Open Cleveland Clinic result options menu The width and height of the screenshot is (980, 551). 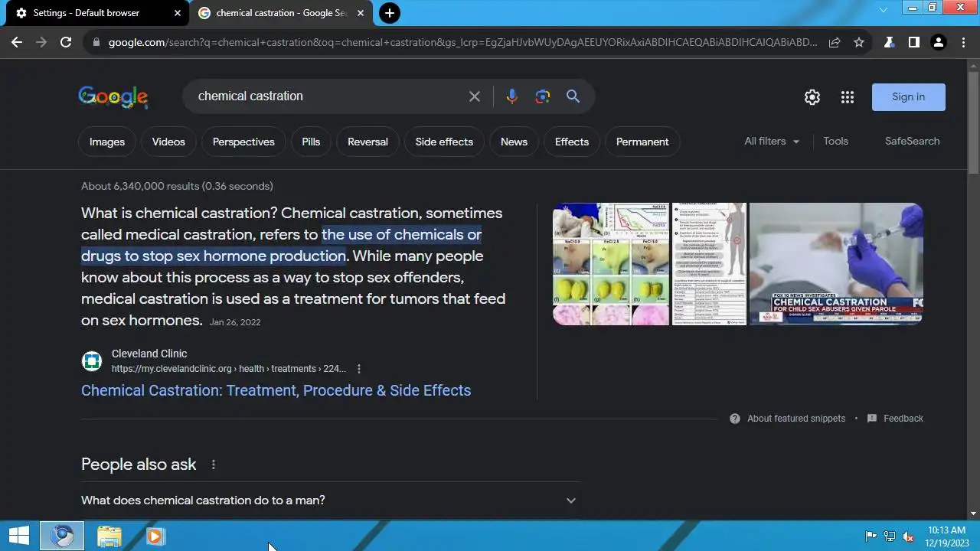(358, 369)
